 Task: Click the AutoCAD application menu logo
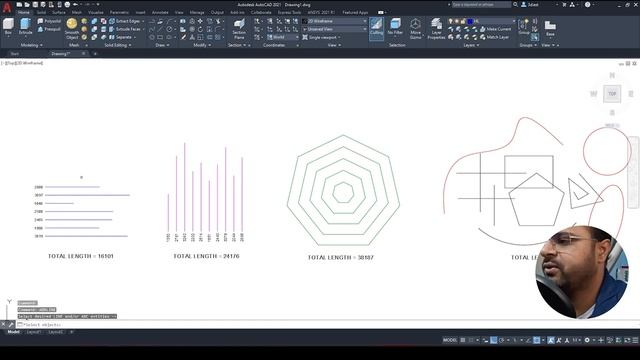[x=7, y=8]
